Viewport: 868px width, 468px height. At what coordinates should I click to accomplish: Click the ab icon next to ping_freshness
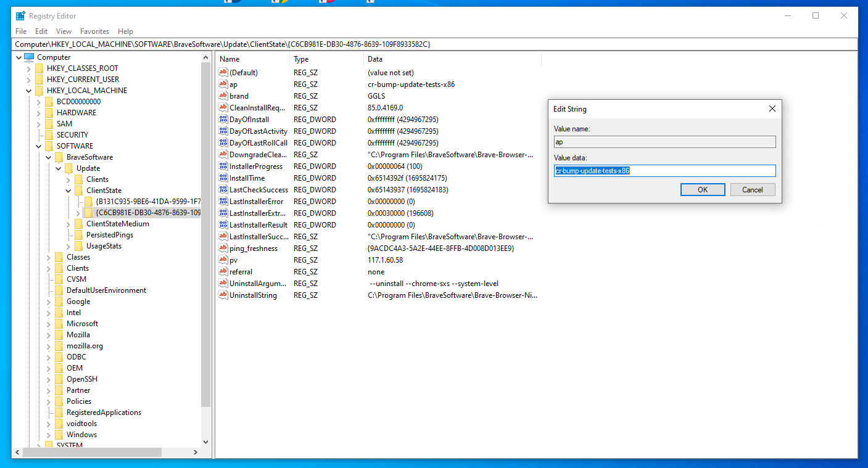click(223, 248)
